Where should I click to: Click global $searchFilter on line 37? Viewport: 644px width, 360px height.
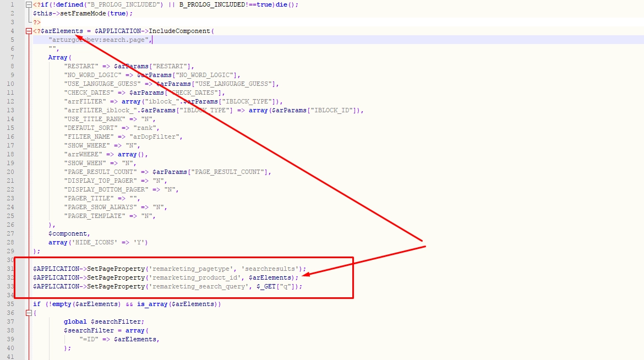(x=104, y=322)
